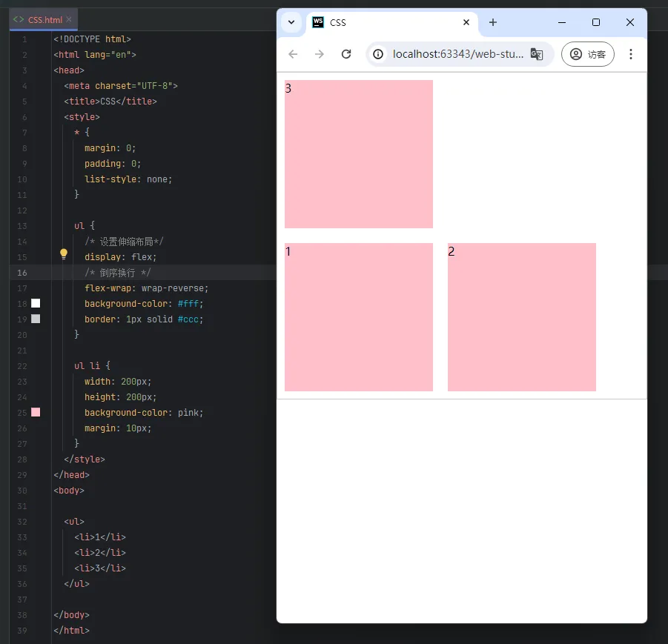Open the translate page icon
668x644 pixels.
(537, 54)
